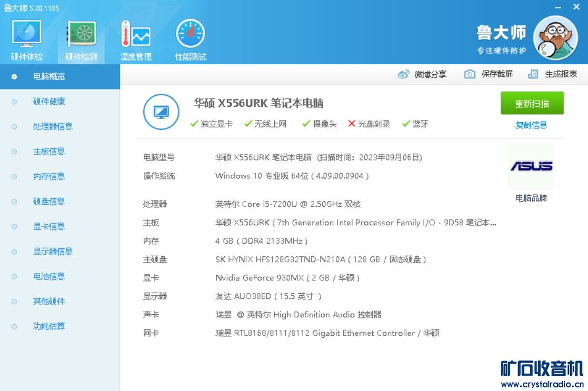Image resolution: width=588 pixels, height=391 pixels.
Task: Click the Windows 10 专业版 64位 value
Action: (x=292, y=176)
